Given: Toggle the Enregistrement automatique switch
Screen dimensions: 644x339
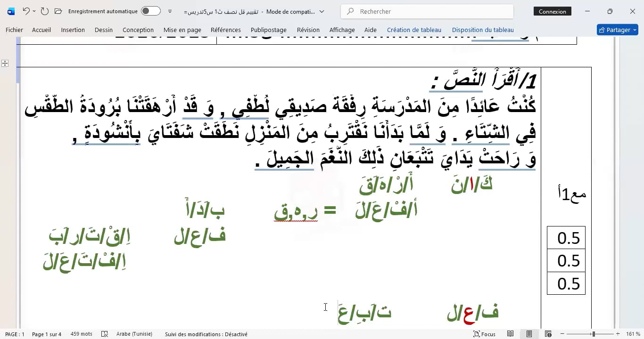Looking at the screenshot, I should click(151, 11).
